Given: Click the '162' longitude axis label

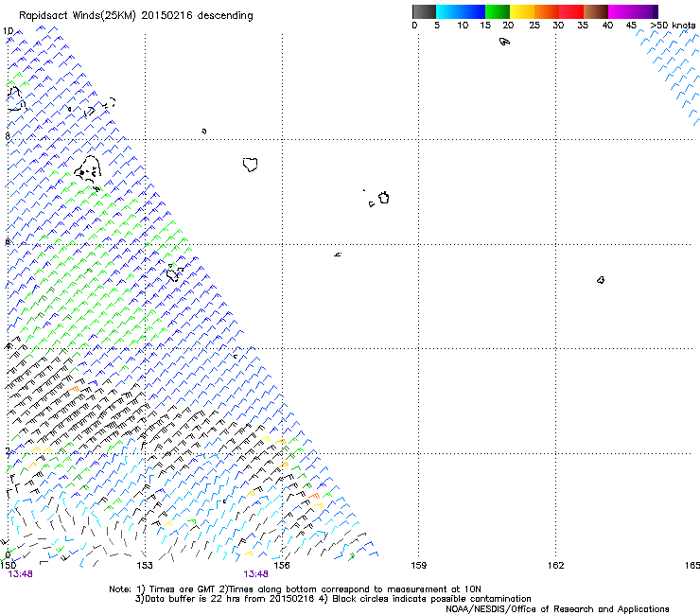Looking at the screenshot, I should coord(555,566).
